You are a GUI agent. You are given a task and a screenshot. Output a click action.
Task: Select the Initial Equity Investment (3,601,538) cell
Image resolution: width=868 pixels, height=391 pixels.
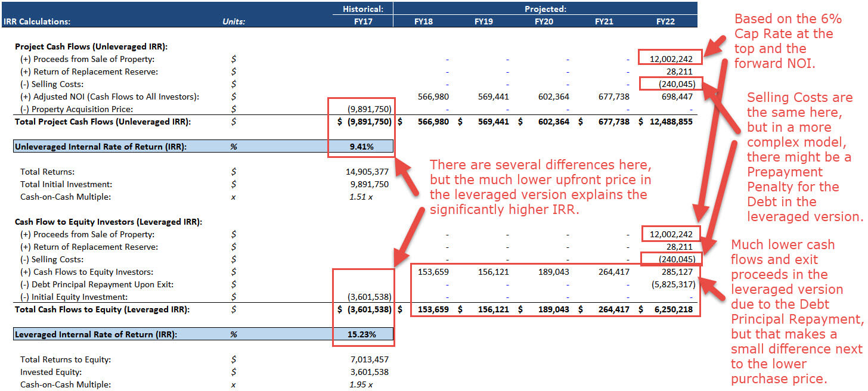[x=368, y=297]
